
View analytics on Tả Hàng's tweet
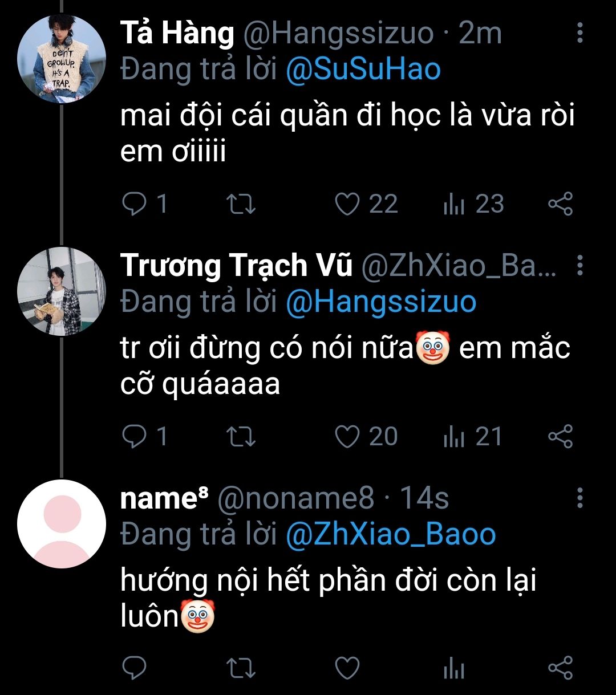pos(454,204)
